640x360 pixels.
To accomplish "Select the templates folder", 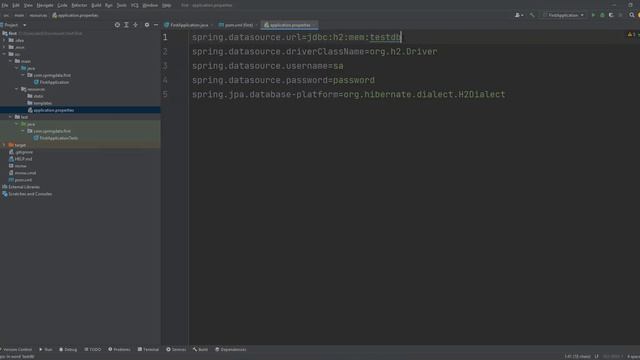I will 40,103.
